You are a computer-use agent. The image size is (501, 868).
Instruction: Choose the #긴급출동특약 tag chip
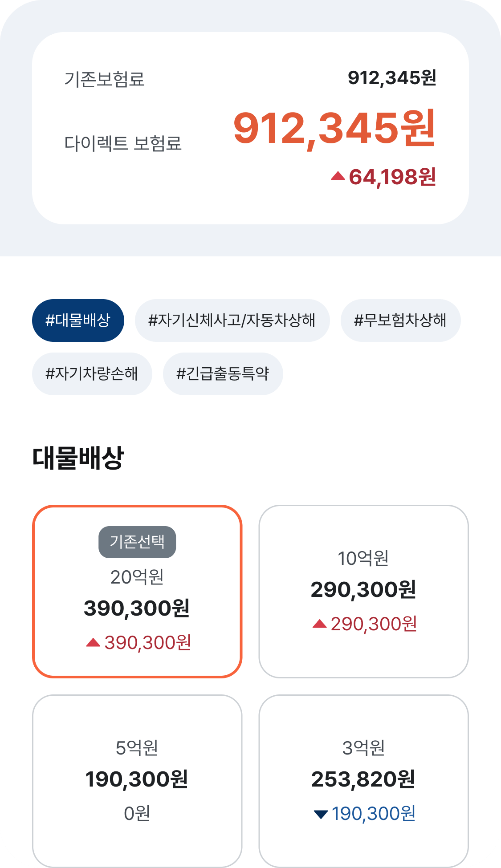(223, 374)
